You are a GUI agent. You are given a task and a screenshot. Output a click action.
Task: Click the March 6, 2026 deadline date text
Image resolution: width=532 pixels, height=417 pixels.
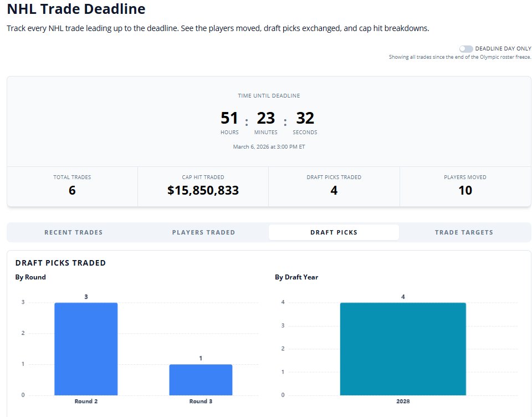pos(269,147)
